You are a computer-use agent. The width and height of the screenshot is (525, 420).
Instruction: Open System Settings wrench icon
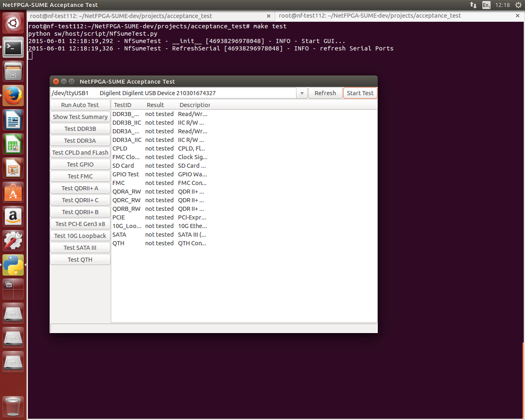[x=14, y=241]
